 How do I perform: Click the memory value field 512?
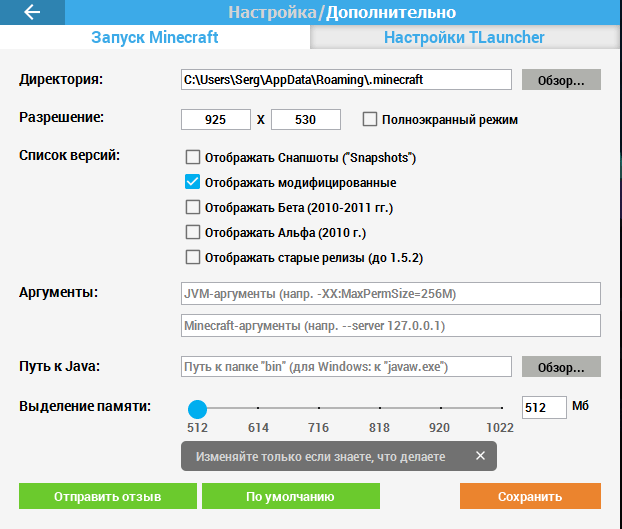click(x=544, y=407)
